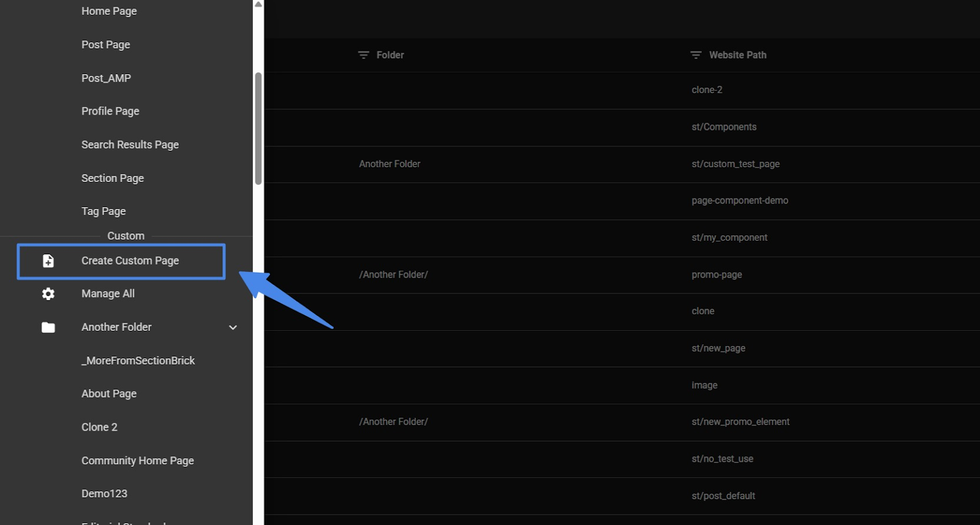
Task: Open Search Results Page item
Action: click(130, 145)
